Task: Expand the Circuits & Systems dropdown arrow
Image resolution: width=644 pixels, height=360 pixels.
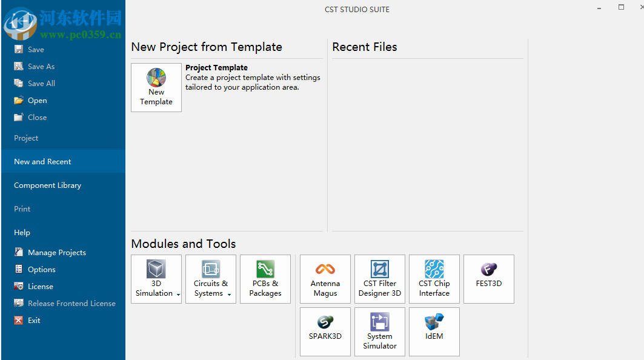Action: tap(229, 295)
